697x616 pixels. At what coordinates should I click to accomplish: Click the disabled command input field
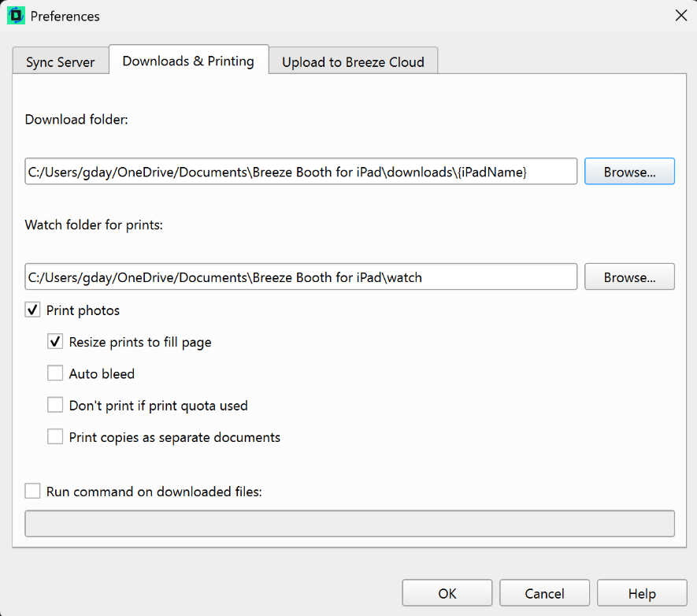350,524
